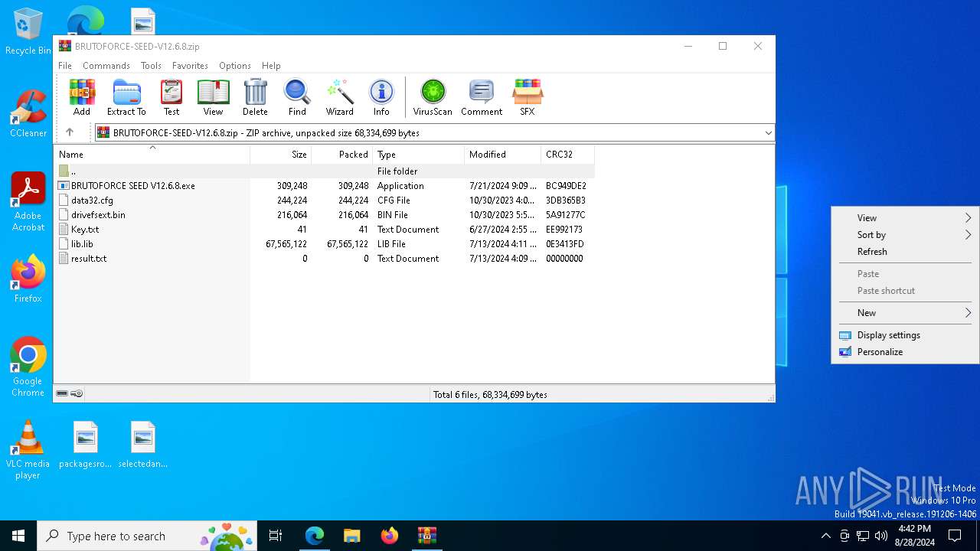This screenshot has height=551, width=980.
Task: Open Recycle Bin desktop icon
Action: [x=28, y=32]
